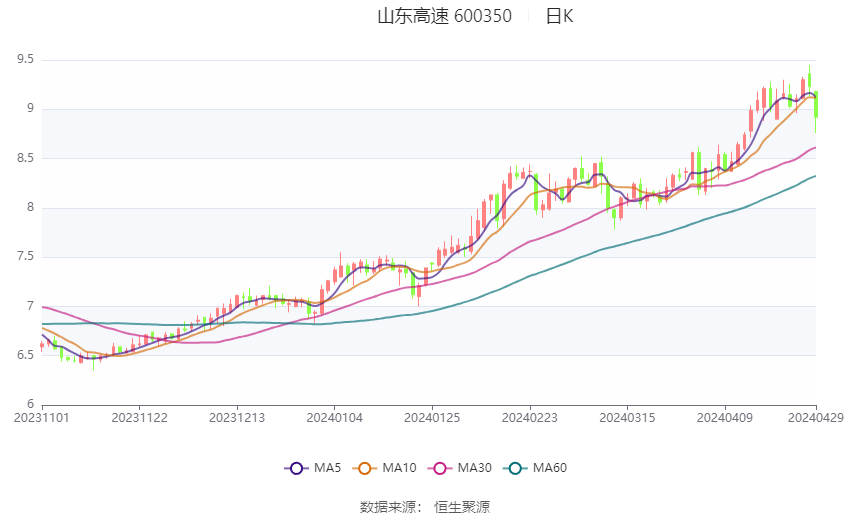Click the 7.5 price axis label

[x=25, y=256]
